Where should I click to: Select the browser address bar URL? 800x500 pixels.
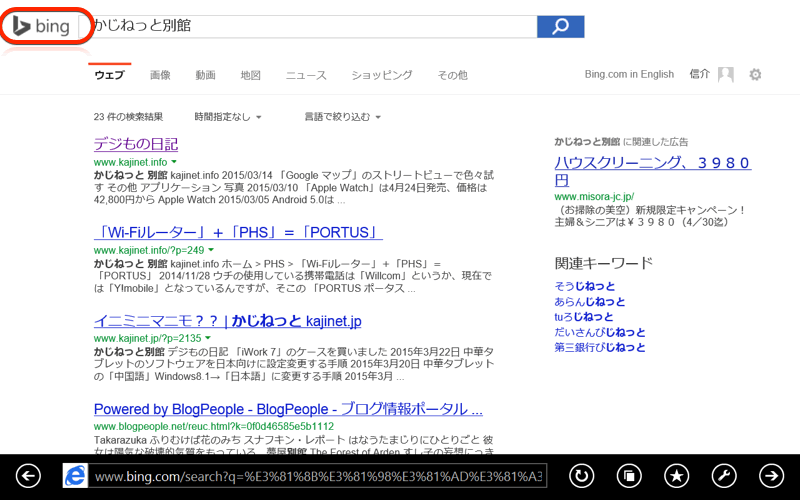318,476
